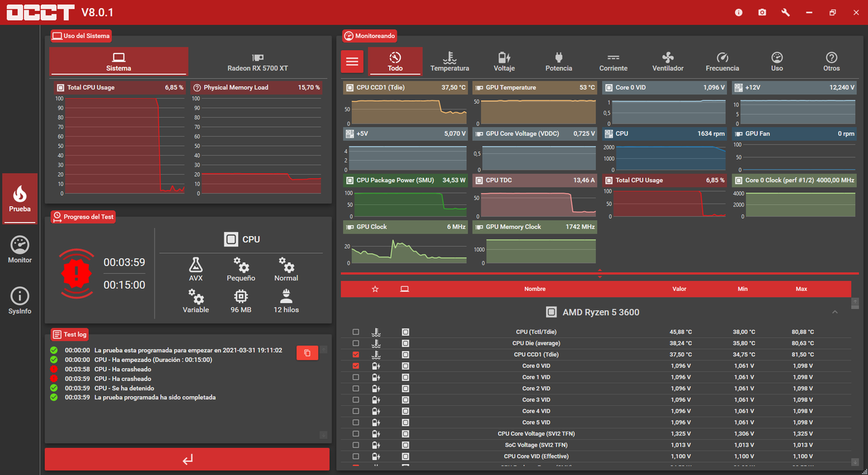Enable Core 1 VID checkbox

(x=356, y=377)
